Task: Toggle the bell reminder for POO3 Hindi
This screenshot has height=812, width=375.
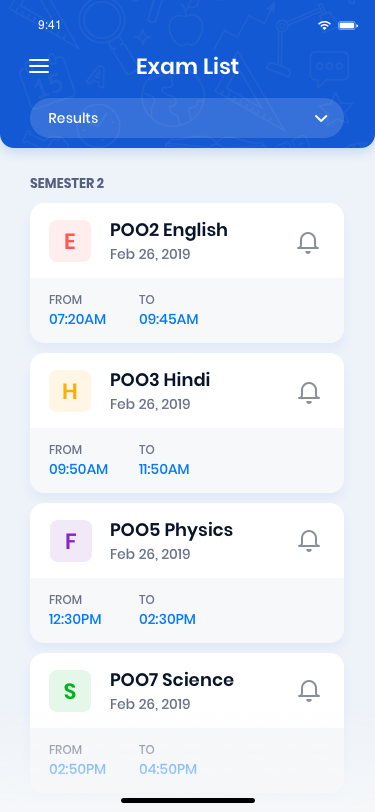Action: (x=309, y=393)
